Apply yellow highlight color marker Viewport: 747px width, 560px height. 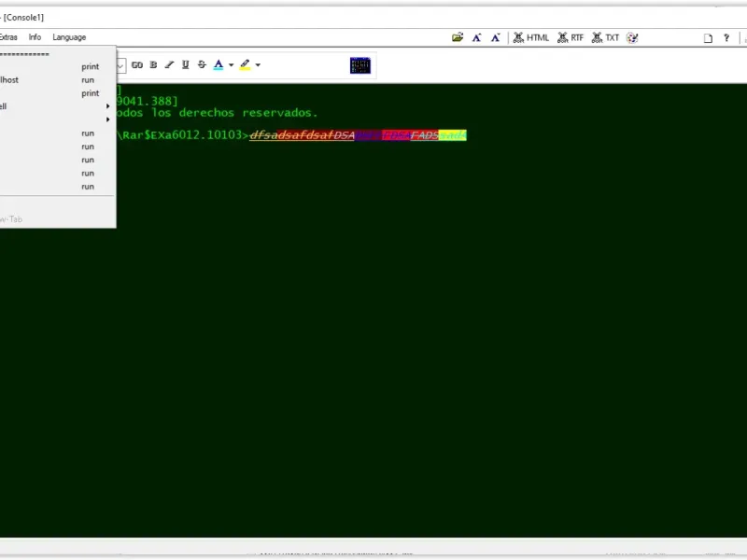[245, 64]
